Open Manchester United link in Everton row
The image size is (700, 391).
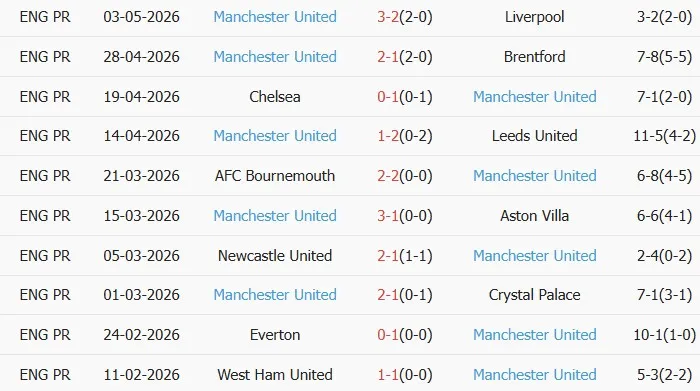click(534, 334)
